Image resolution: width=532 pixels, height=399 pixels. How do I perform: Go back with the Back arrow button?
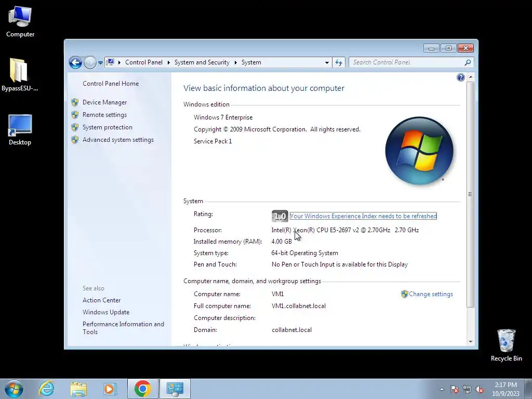75,62
